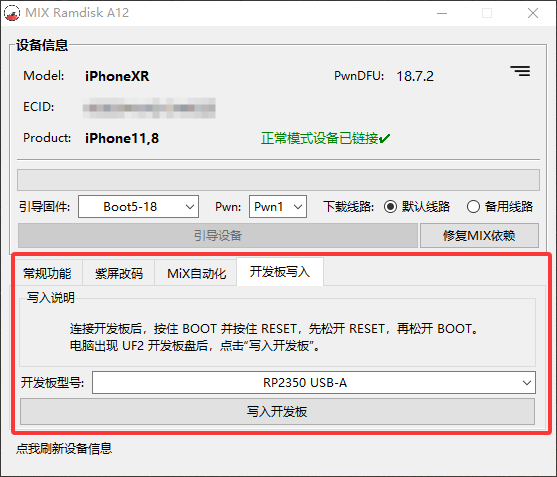Click the 写入说明 instruction text
557x477 pixels.
coord(274,337)
